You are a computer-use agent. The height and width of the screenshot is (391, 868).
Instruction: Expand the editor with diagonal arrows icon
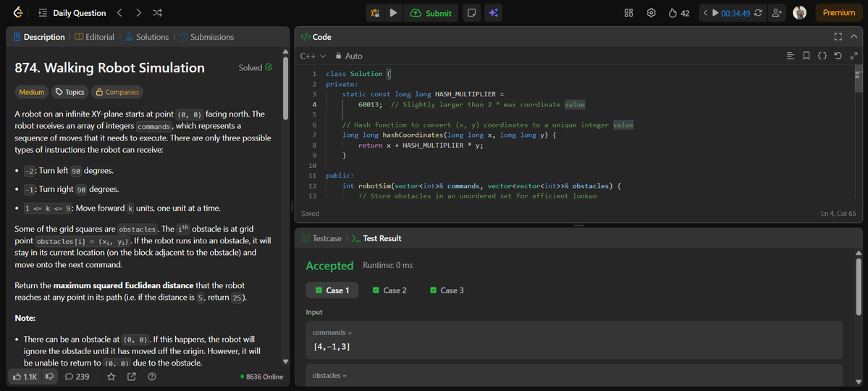pyautogui.click(x=853, y=56)
